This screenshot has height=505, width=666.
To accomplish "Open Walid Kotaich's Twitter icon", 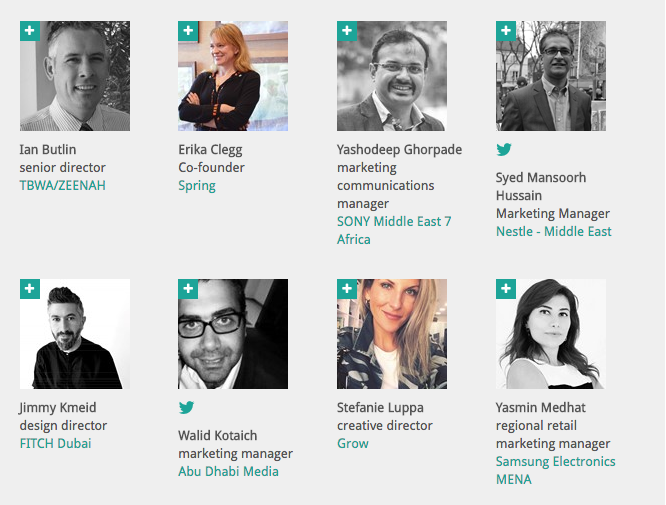I will coord(186,408).
